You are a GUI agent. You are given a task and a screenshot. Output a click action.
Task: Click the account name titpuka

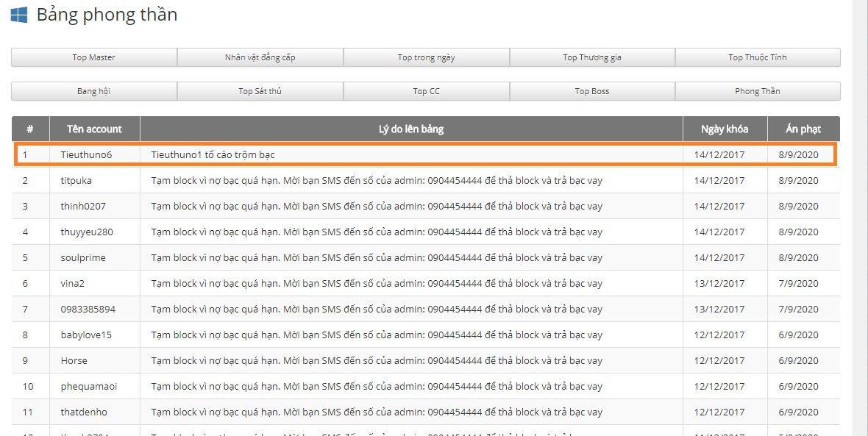coord(77,180)
